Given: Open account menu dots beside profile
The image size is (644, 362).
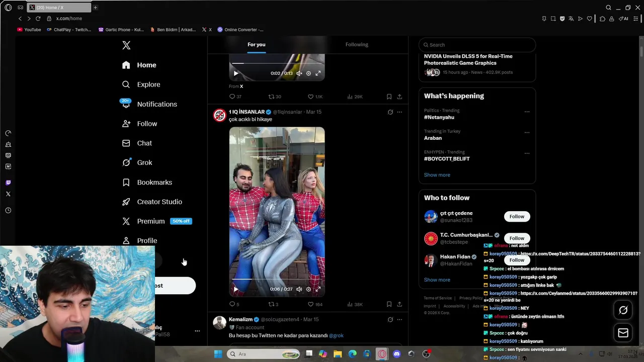Looking at the screenshot, I should pos(197,331).
